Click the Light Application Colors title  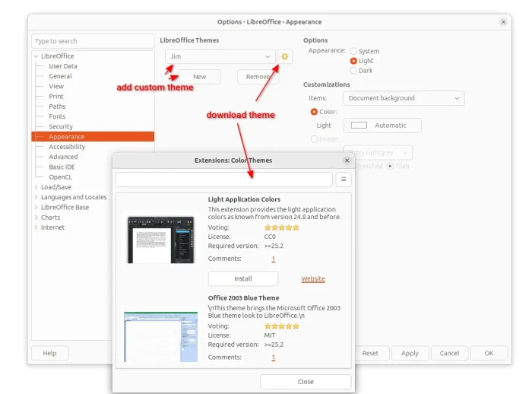click(x=244, y=199)
